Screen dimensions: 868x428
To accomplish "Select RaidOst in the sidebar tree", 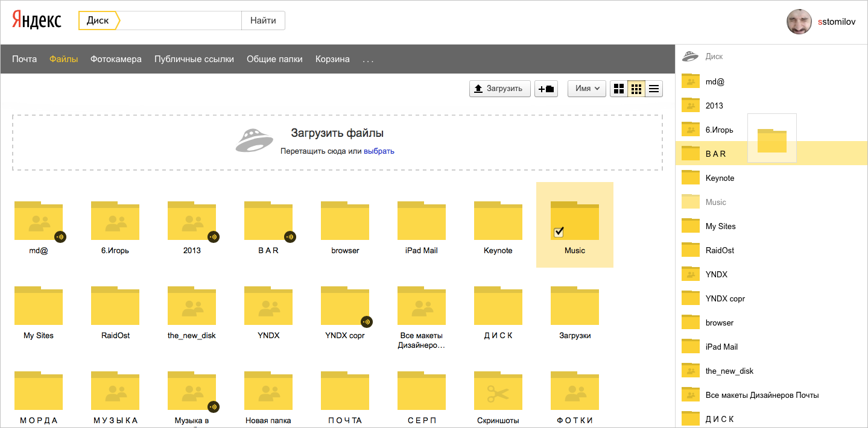I will pos(771,250).
